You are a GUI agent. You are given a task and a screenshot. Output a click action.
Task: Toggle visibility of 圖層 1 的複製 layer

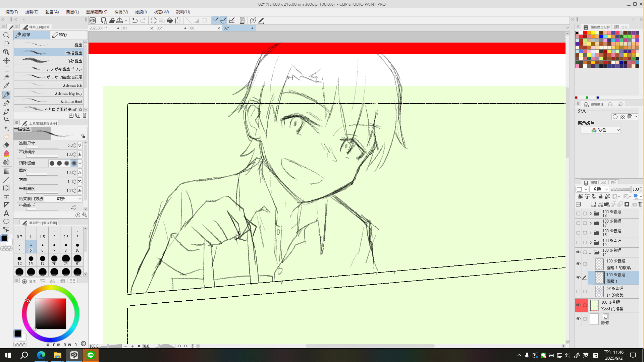[x=578, y=264]
